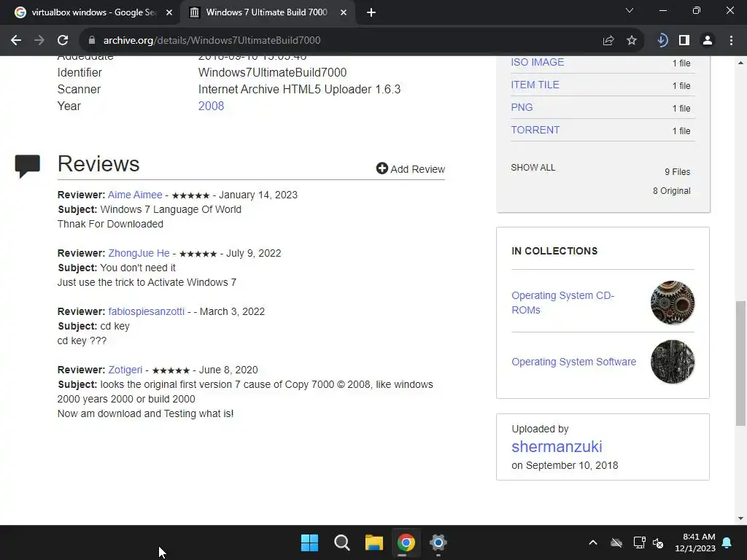Screen dimensions: 747x560
Task: Click the identifier value Windows7UltimateBuild7000
Action: pyautogui.click(x=273, y=72)
